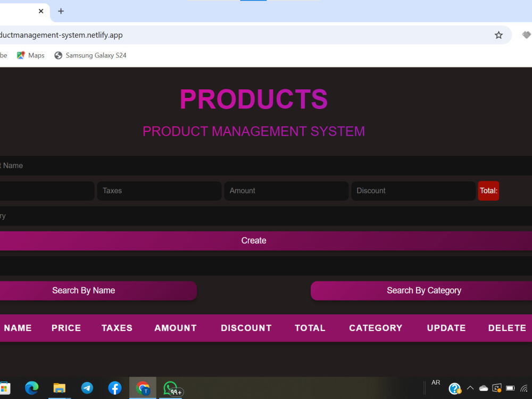The image size is (532, 399).
Task: Click the TAXES column header
Action: [x=117, y=328]
